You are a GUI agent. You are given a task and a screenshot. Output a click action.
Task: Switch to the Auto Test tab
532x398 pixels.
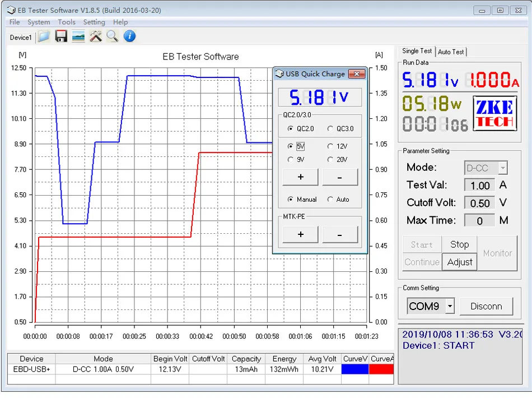(x=451, y=52)
